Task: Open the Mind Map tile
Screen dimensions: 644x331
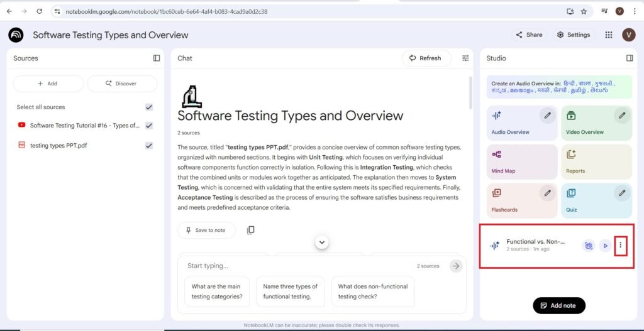Action: (x=521, y=161)
